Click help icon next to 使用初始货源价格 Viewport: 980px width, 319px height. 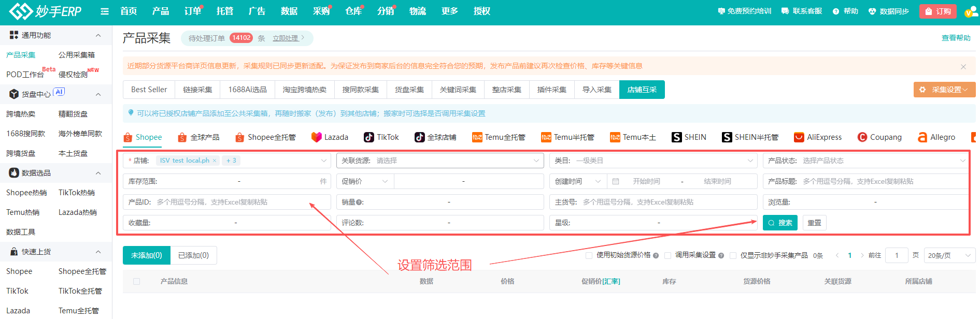tap(656, 255)
